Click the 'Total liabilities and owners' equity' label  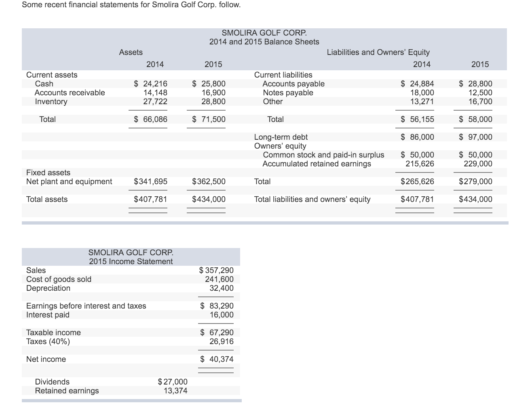(312, 199)
